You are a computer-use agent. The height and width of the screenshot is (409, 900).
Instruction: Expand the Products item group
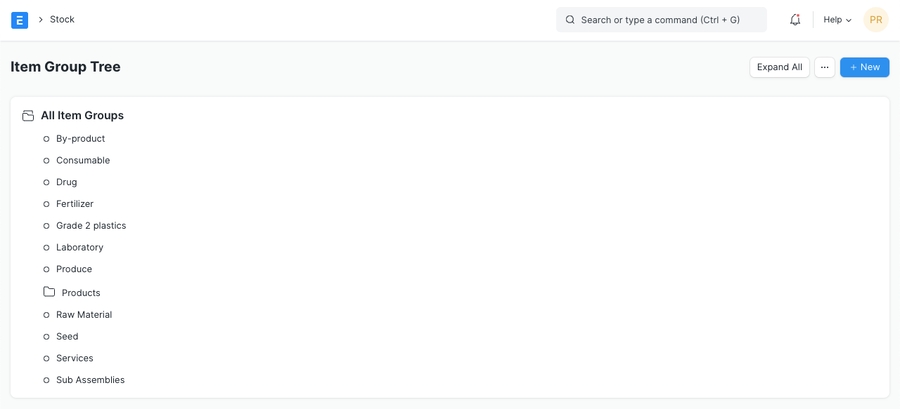81,293
